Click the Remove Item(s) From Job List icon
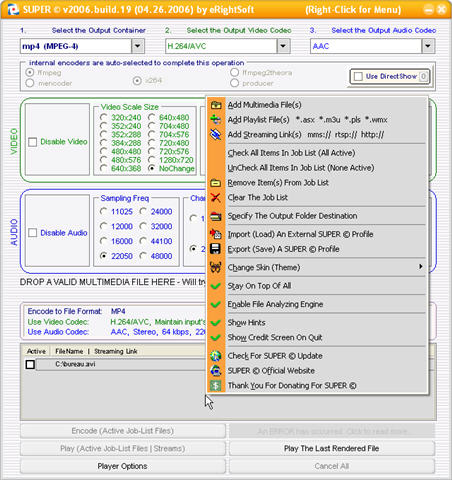Viewport: 452px width, 480px height. pyautogui.click(x=216, y=183)
